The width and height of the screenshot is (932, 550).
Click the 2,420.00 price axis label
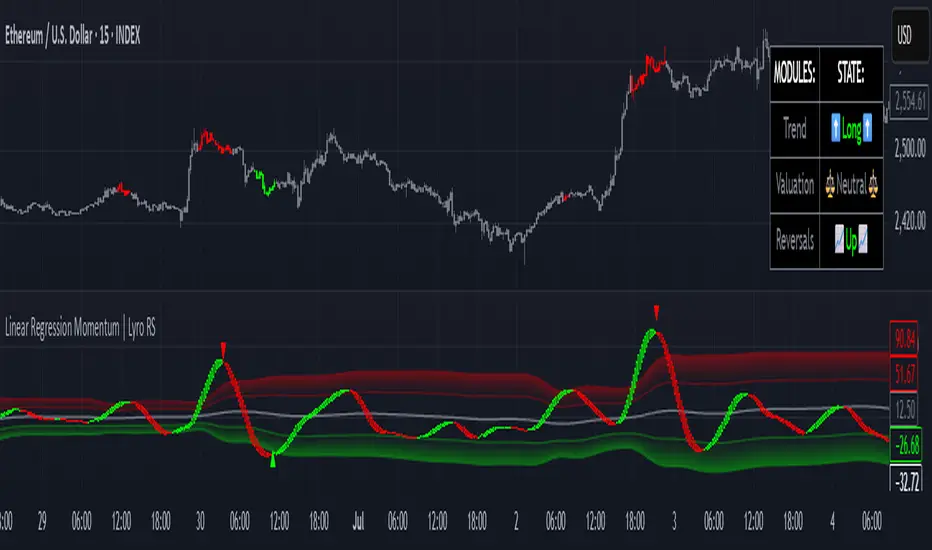pyautogui.click(x=910, y=221)
